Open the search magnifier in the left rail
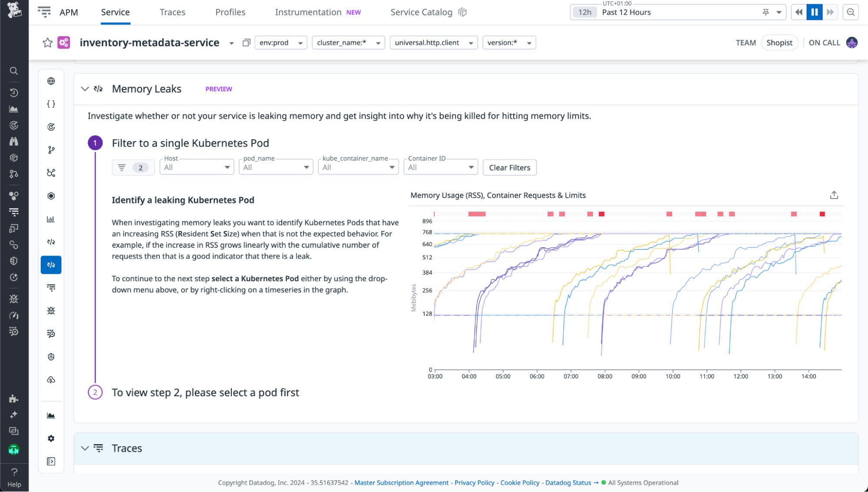 [13, 70]
